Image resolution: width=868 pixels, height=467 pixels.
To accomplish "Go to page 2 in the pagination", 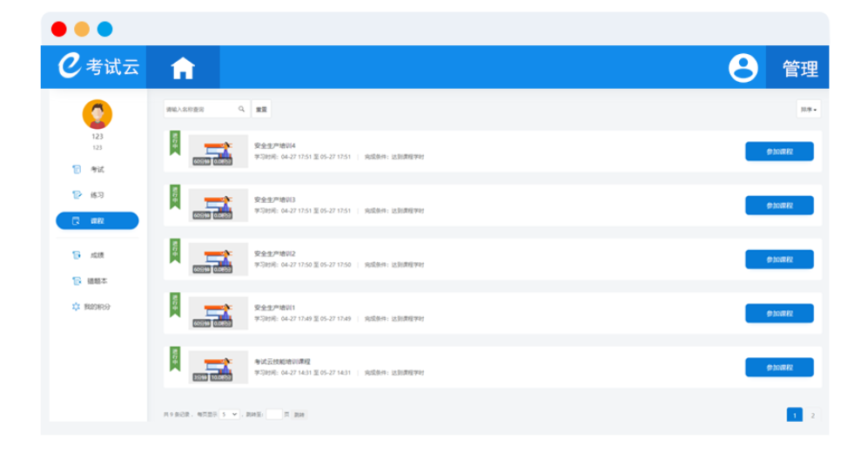I will [812, 416].
